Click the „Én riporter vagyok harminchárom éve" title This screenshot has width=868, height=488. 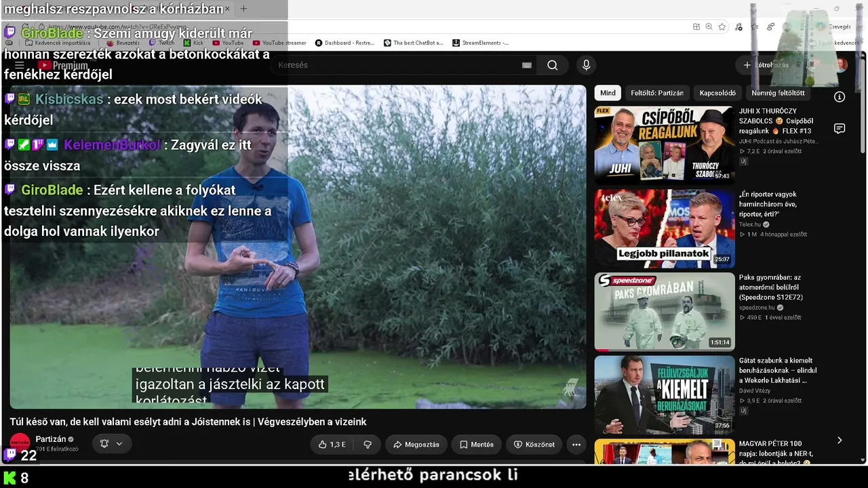[x=768, y=204]
